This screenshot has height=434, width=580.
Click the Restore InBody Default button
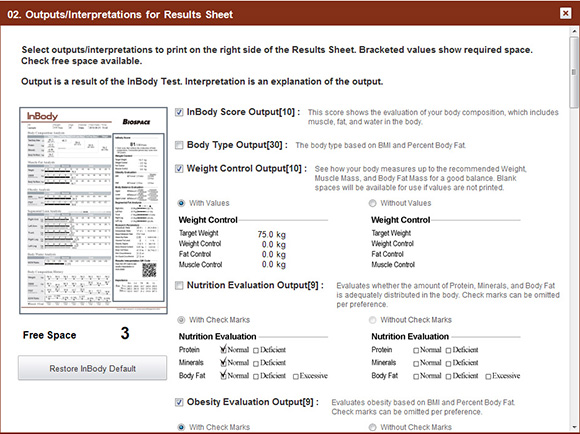92,368
